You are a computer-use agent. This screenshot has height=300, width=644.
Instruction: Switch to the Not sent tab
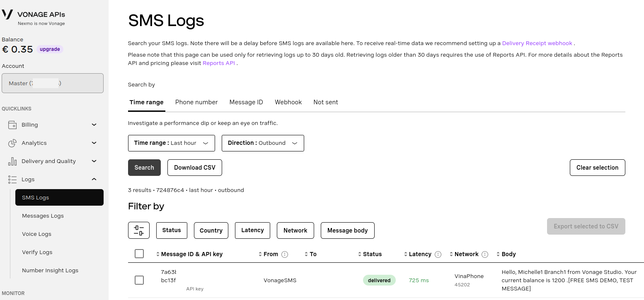pos(326,102)
